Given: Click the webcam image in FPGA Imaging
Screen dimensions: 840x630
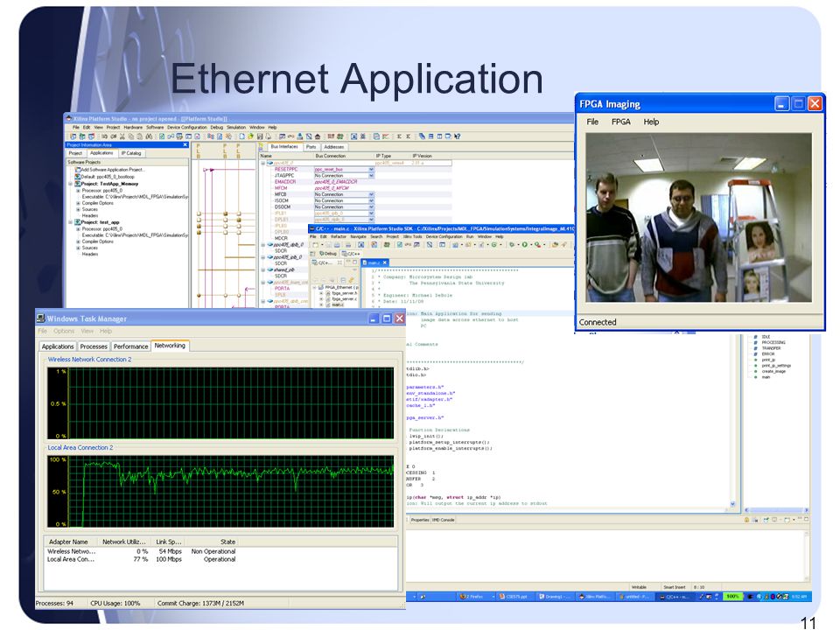Looking at the screenshot, I should pyautogui.click(x=698, y=218).
